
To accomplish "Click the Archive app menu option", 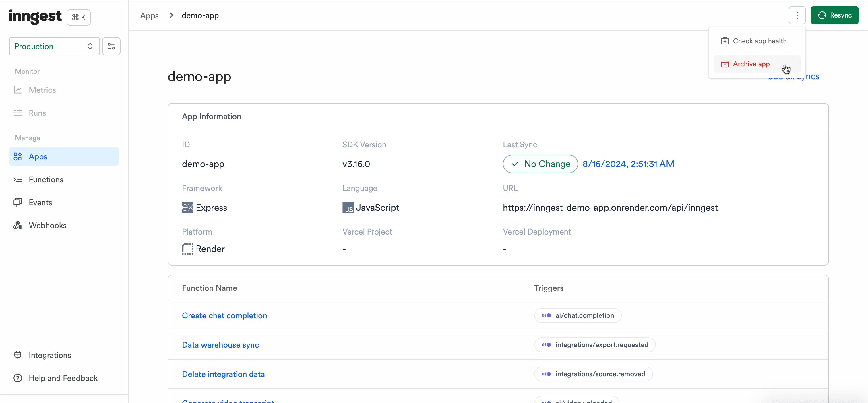I will [x=751, y=63].
